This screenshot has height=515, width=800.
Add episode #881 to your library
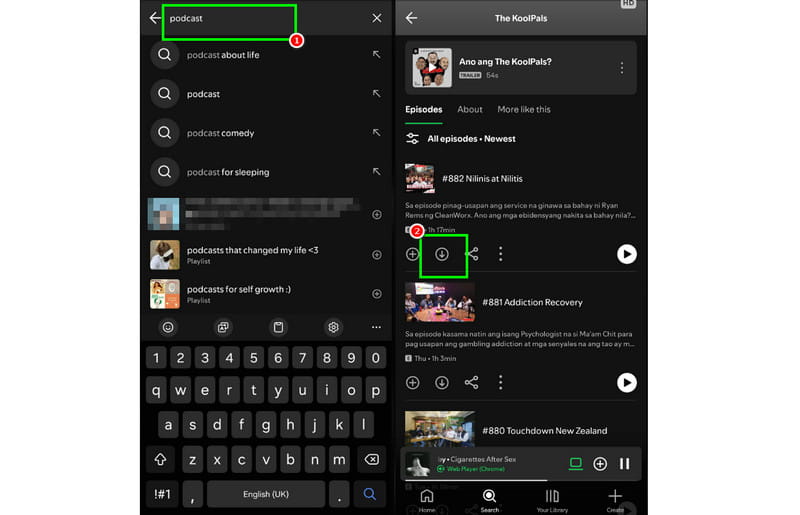tap(412, 382)
